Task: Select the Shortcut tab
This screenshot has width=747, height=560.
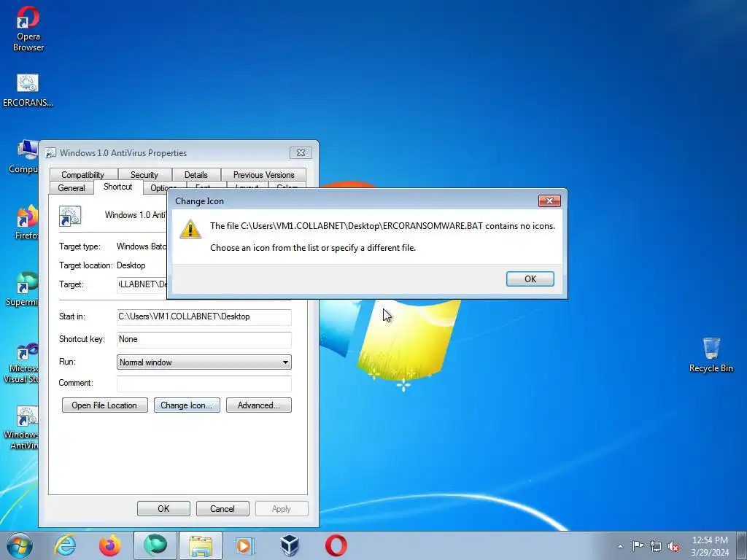Action: pyautogui.click(x=118, y=187)
